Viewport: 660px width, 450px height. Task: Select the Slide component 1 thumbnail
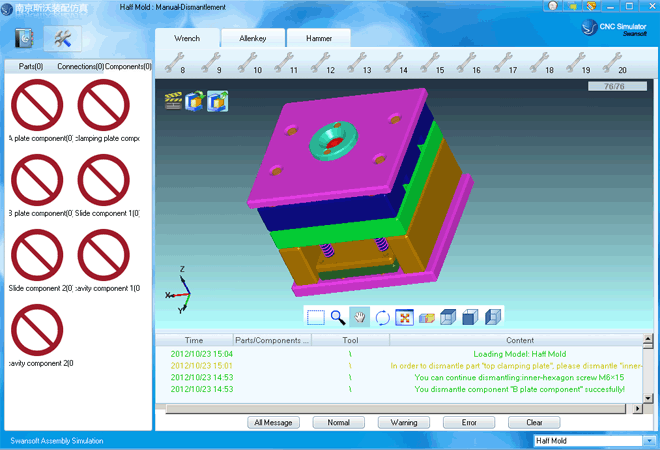pos(104,178)
